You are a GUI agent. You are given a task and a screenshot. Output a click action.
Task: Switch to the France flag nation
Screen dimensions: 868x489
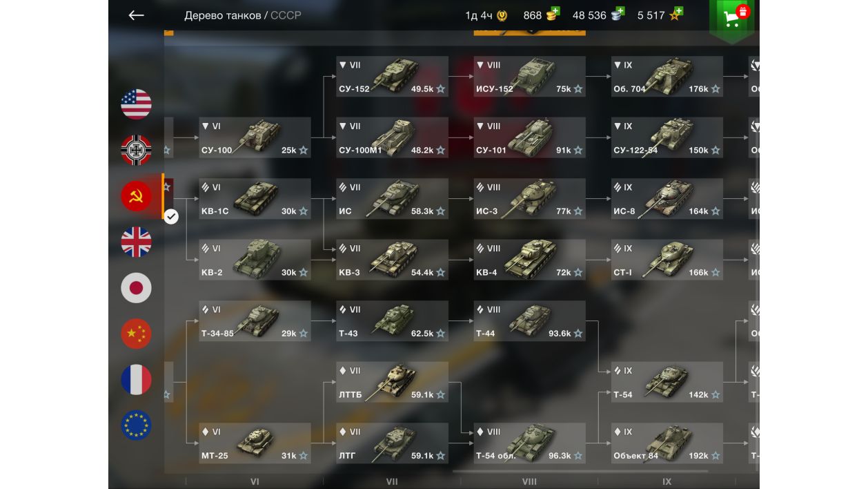(136, 379)
